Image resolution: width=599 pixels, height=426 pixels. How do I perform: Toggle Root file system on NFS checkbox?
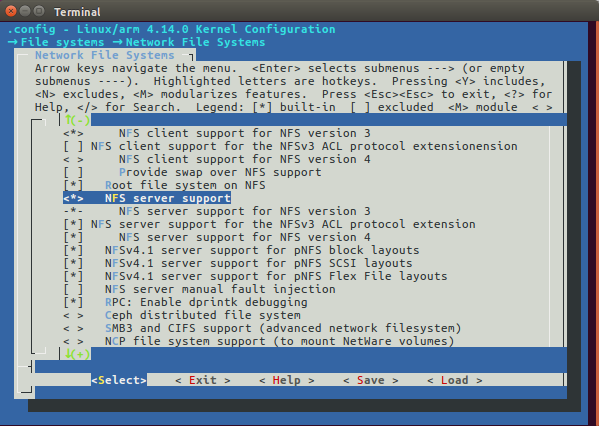(x=73, y=185)
